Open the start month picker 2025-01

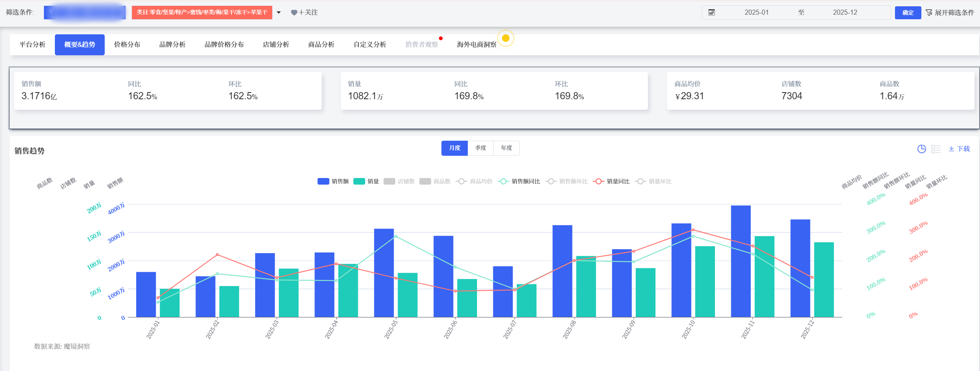point(756,13)
